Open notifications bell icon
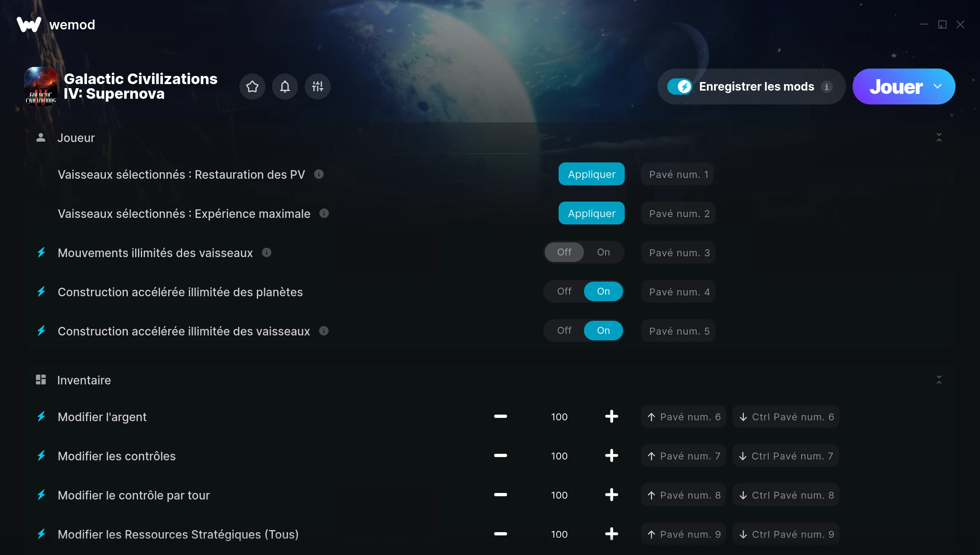Viewport: 980px width, 555px height. [285, 87]
